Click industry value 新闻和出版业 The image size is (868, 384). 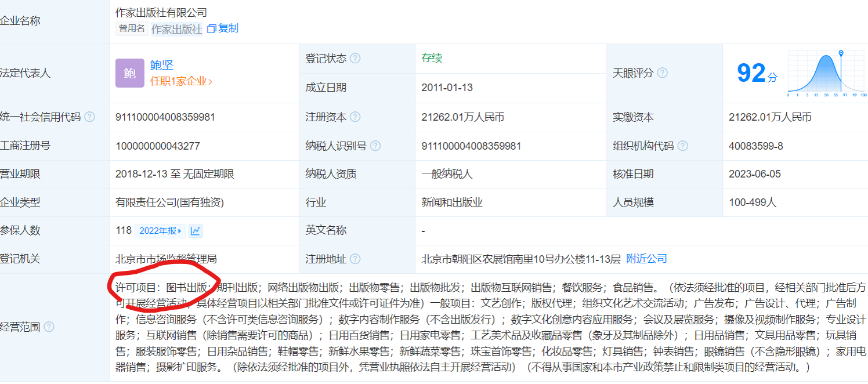(x=452, y=202)
